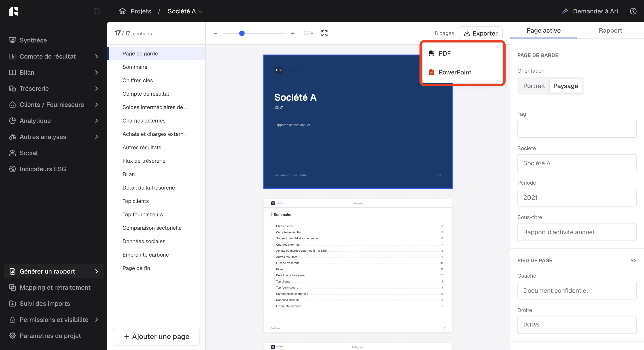Zoom out with the minus icon
Viewport: 644px width, 350px height.
point(216,34)
